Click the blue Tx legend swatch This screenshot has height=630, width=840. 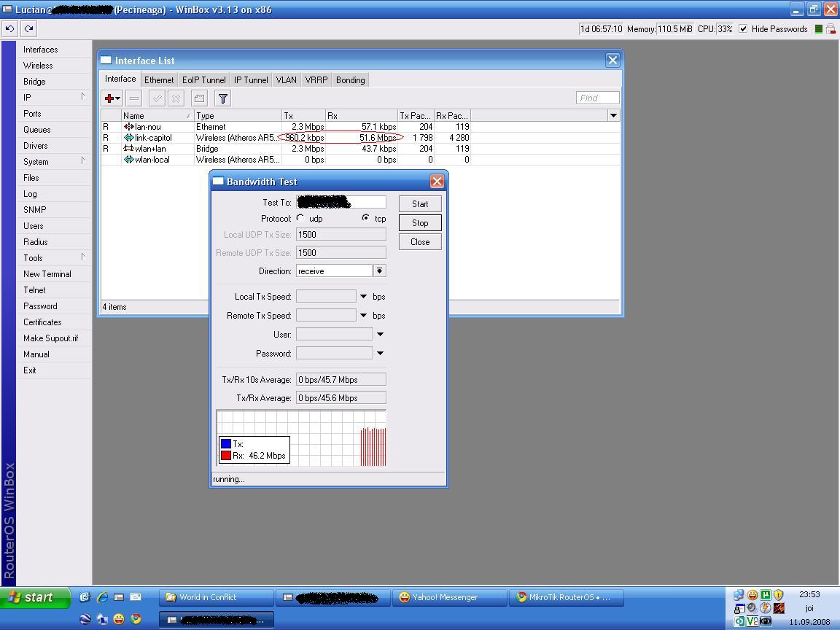(x=225, y=443)
